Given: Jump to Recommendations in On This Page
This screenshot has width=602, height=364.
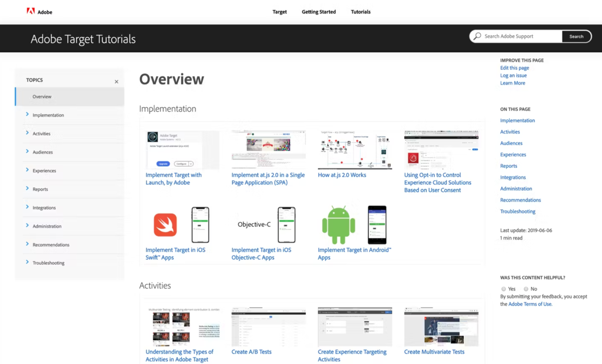Looking at the screenshot, I should tap(521, 200).
